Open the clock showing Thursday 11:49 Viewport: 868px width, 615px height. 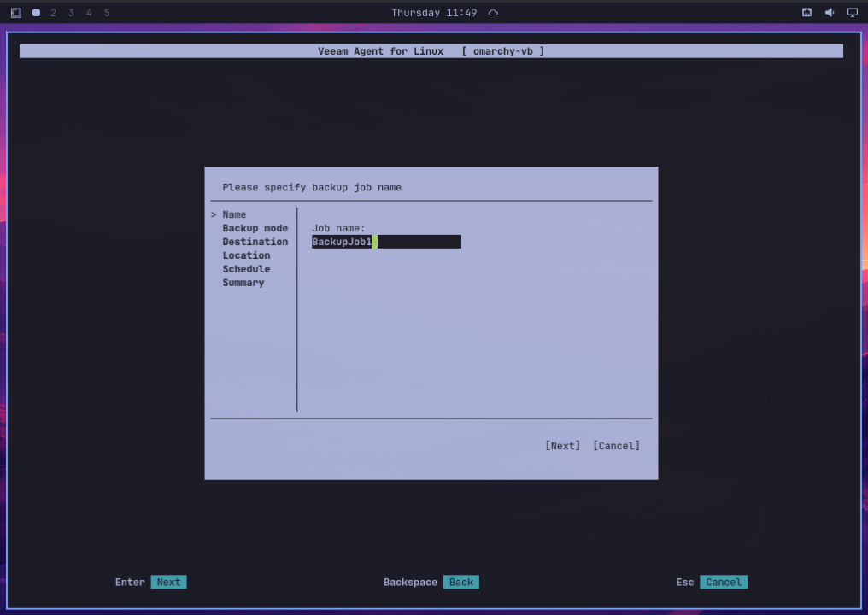[x=434, y=13]
